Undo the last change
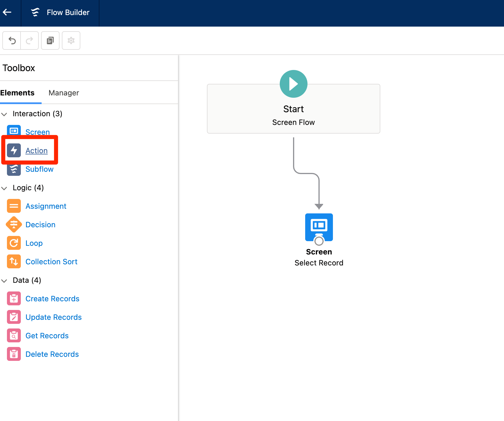The height and width of the screenshot is (421, 504). [12, 40]
